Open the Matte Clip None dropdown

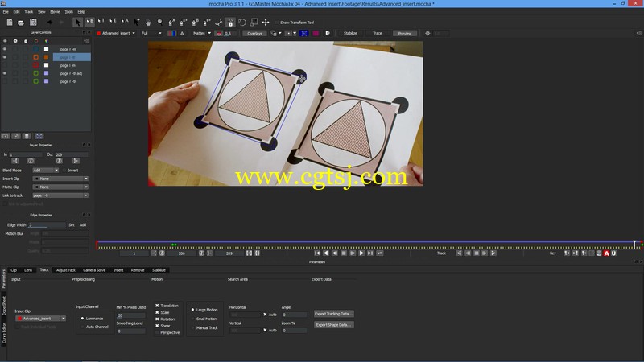[x=60, y=187]
